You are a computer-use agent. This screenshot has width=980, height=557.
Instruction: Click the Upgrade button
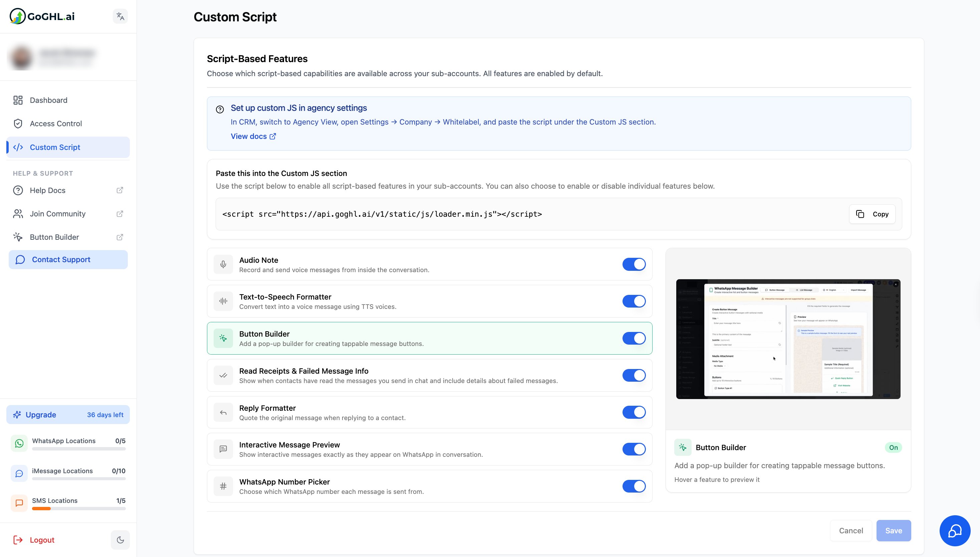[68, 415]
